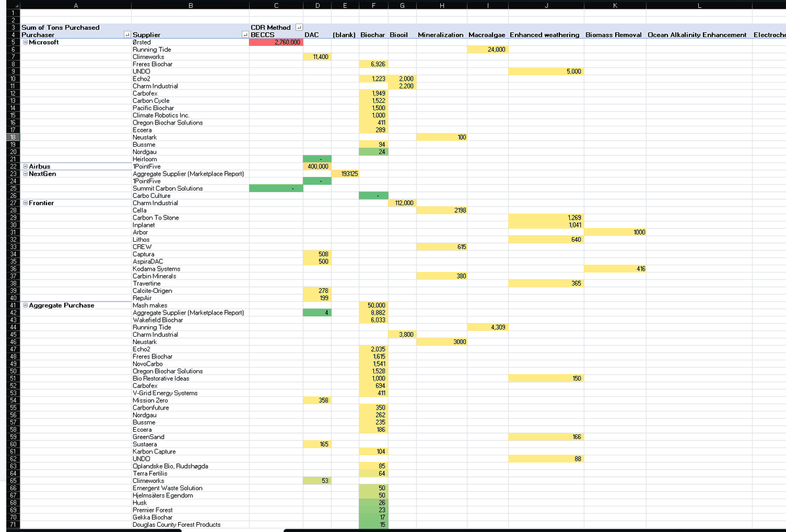Select the green DAC cell for Heirloom

coord(317,159)
